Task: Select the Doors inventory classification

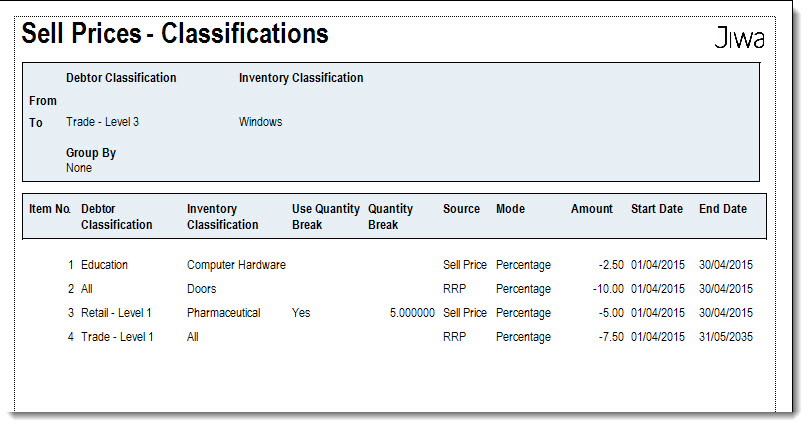Action: point(201,289)
